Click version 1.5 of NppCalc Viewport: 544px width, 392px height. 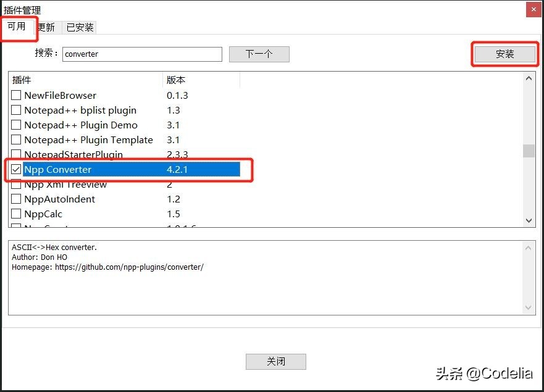click(x=174, y=214)
